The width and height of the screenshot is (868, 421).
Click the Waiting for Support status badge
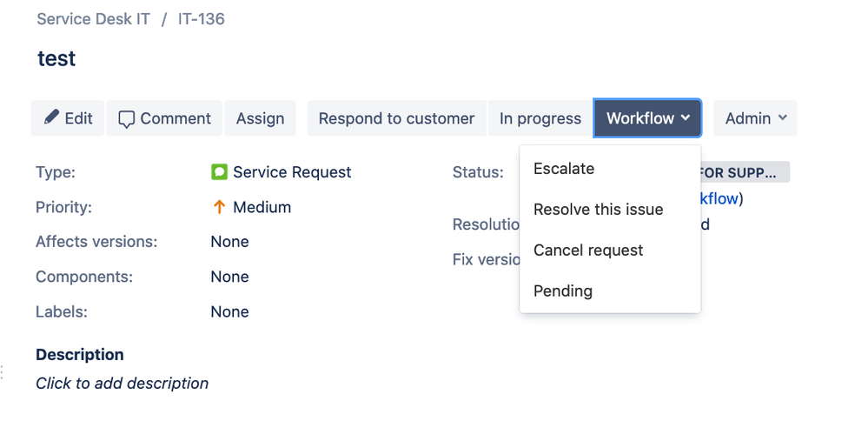pos(744,172)
